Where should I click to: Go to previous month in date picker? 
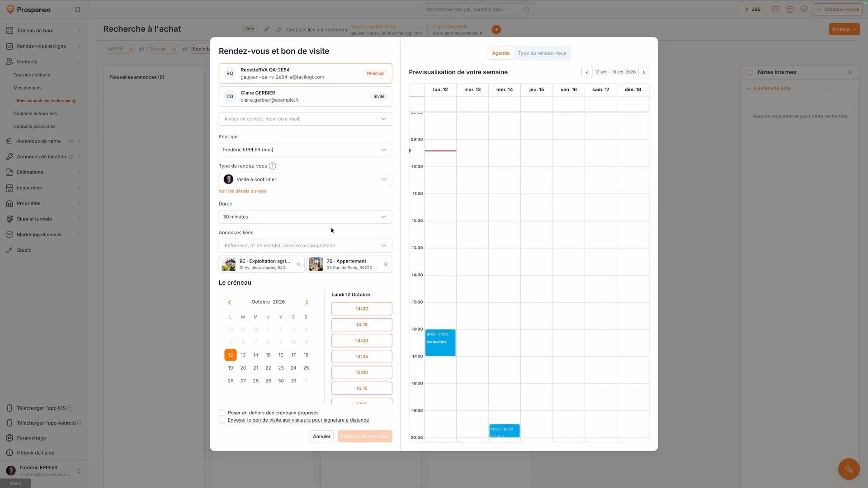coord(230,302)
